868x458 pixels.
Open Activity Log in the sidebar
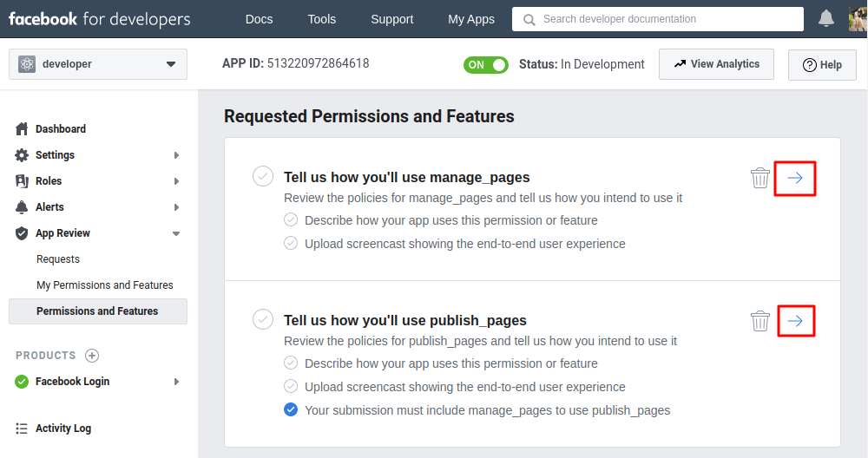coord(63,429)
